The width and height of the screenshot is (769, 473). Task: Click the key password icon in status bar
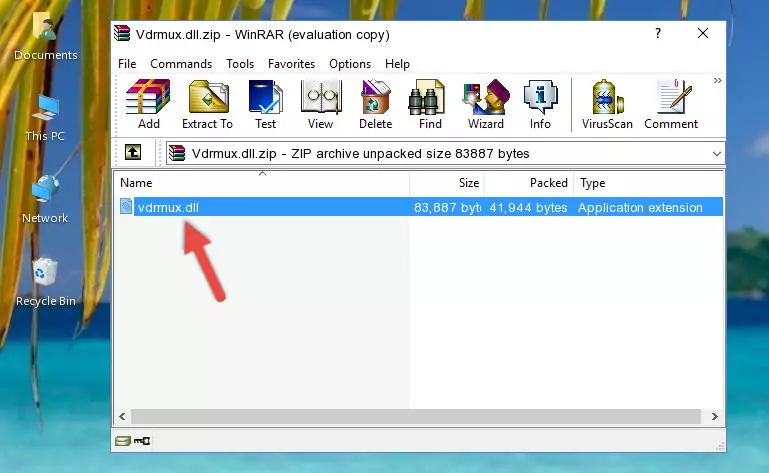coord(142,441)
